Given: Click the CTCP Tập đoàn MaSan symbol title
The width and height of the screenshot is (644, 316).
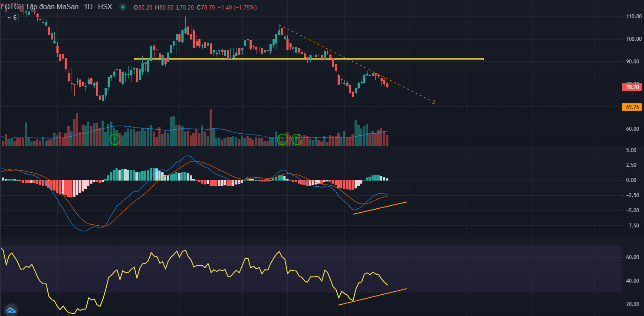Looking at the screenshot, I should click(42, 7).
